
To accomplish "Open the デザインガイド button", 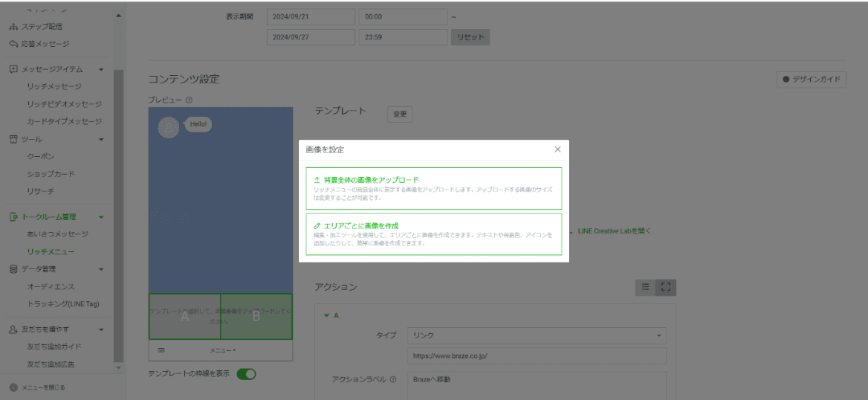I will (x=811, y=80).
